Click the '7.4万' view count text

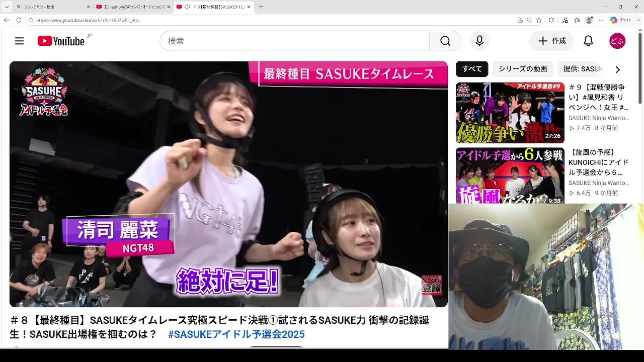[584, 128]
